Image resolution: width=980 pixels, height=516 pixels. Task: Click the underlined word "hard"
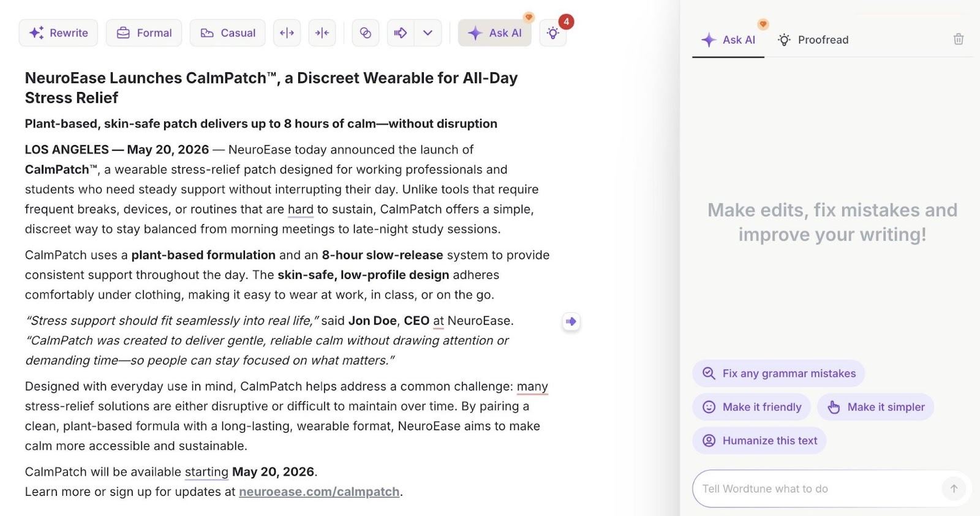point(301,209)
